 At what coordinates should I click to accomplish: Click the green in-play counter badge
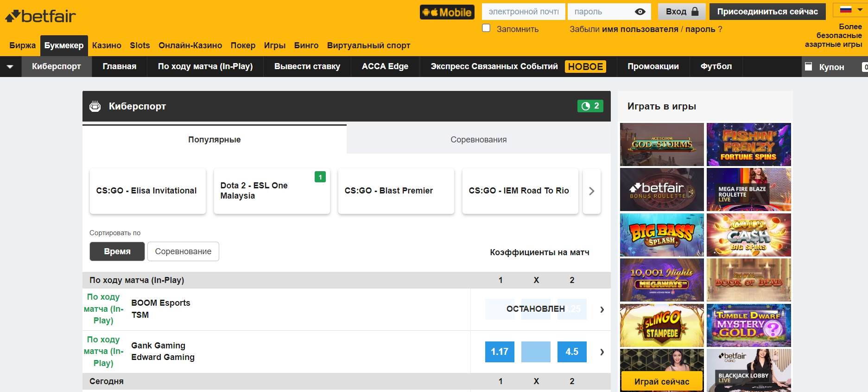[590, 106]
